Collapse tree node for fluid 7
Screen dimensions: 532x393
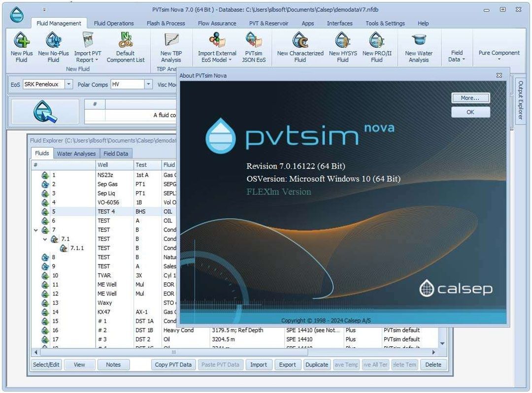35,229
